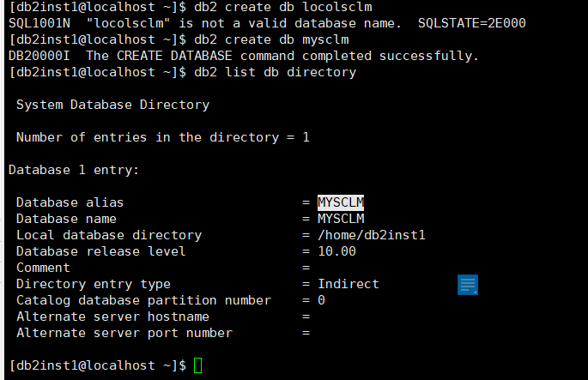Click the highlighted MYSCLM database alias value

click(341, 202)
